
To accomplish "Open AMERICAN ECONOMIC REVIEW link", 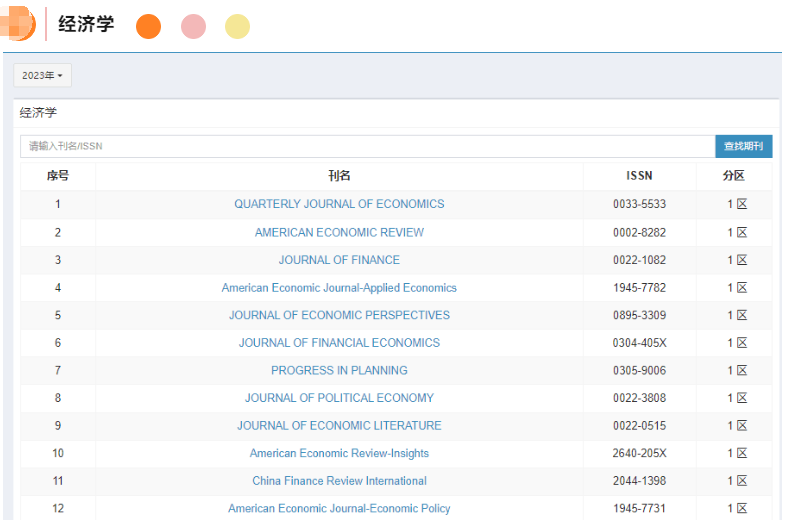I will click(x=339, y=232).
